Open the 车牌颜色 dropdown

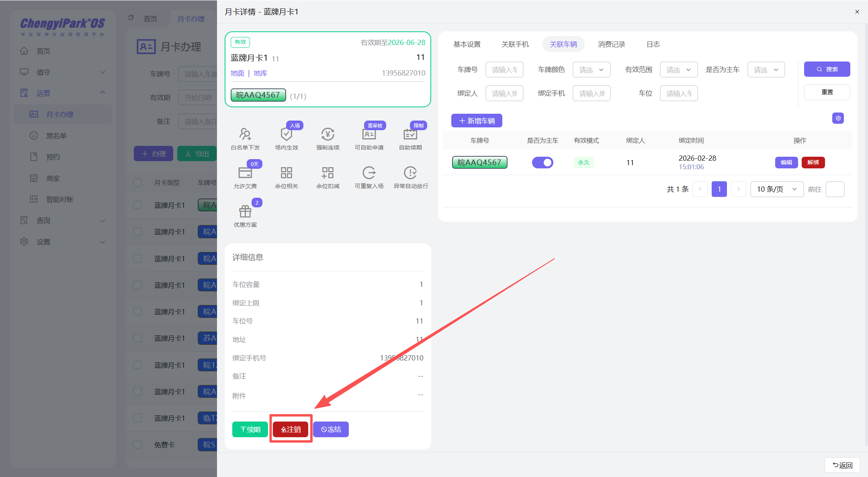[x=591, y=70]
